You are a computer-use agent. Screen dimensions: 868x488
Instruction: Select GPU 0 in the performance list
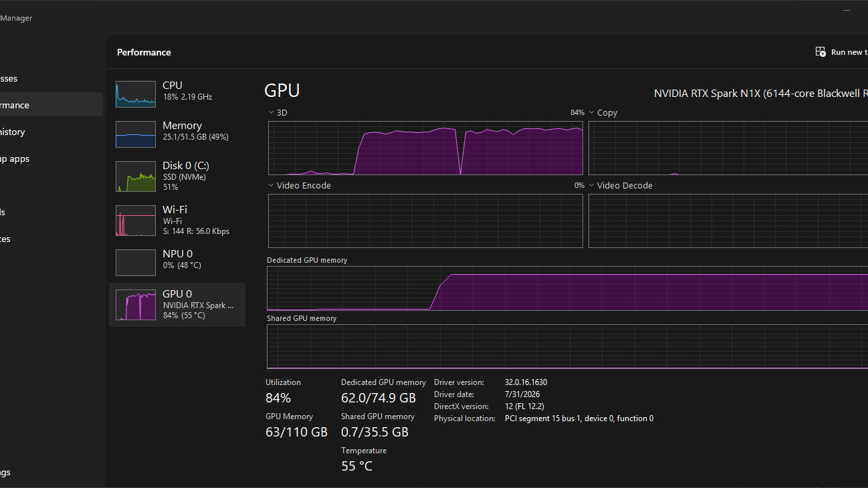[177, 305]
